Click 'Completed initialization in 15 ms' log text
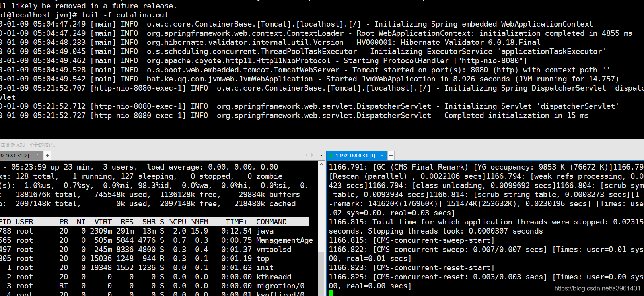This screenshot has width=644, height=296. coord(516,115)
